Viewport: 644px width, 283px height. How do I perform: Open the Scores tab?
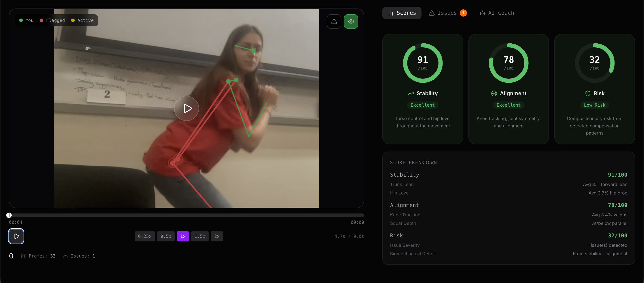tap(402, 13)
